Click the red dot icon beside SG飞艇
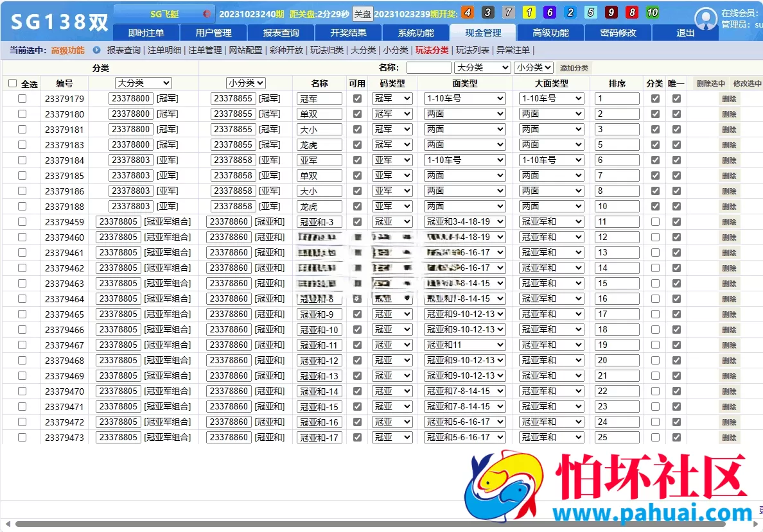 coord(206,13)
